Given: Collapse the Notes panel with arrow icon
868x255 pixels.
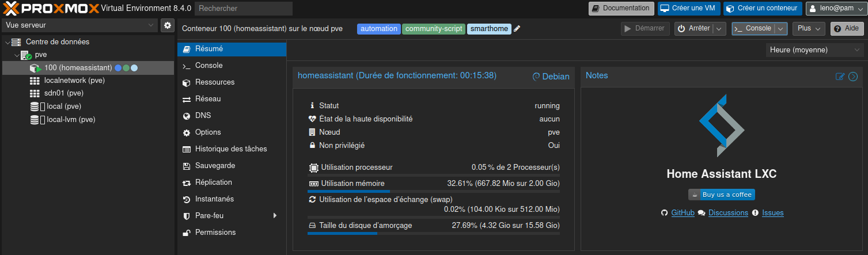Looking at the screenshot, I should coord(853,77).
